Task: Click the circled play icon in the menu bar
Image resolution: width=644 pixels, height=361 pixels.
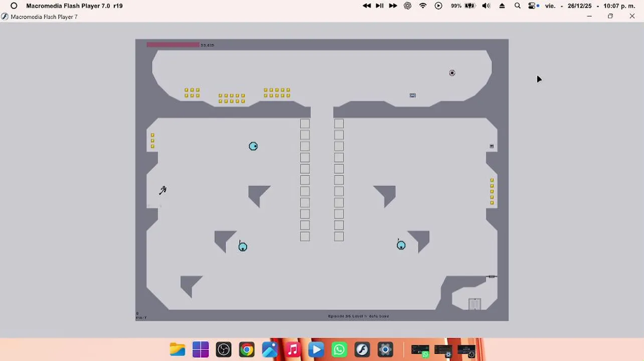Action: click(438, 6)
